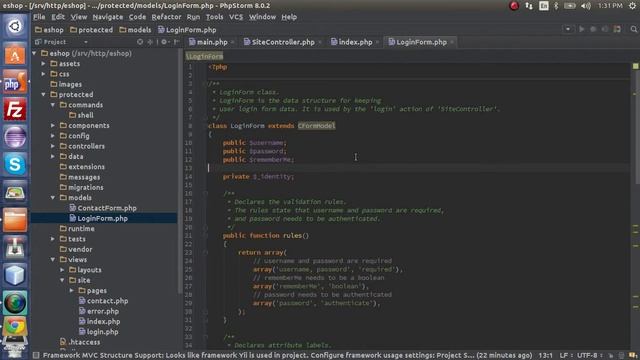Click the red recording indicator icon
Viewport: 640px width, 360px height.
tap(514, 6)
